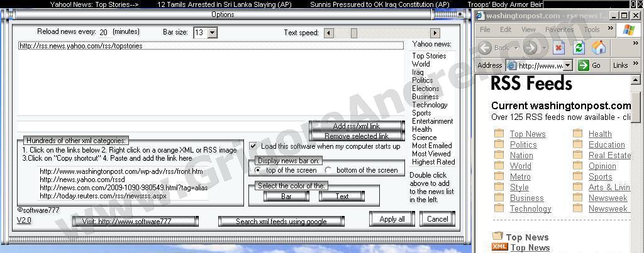Click the Apply all button
This screenshot has width=644, height=253.
392,219
